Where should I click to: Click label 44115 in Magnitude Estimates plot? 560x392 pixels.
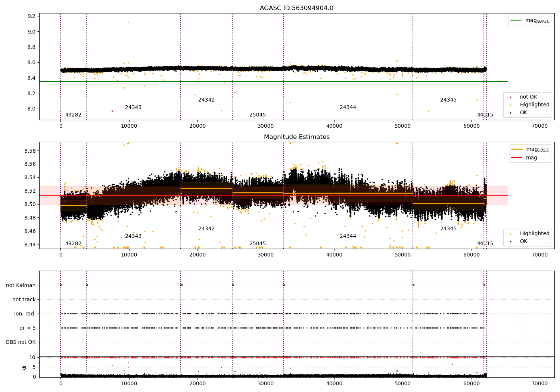(x=485, y=243)
